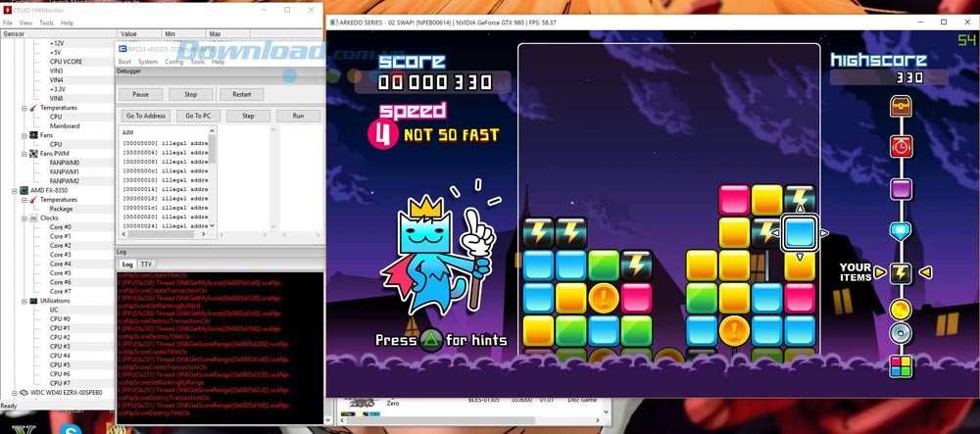Select the red stopwatch item icon

click(x=902, y=146)
